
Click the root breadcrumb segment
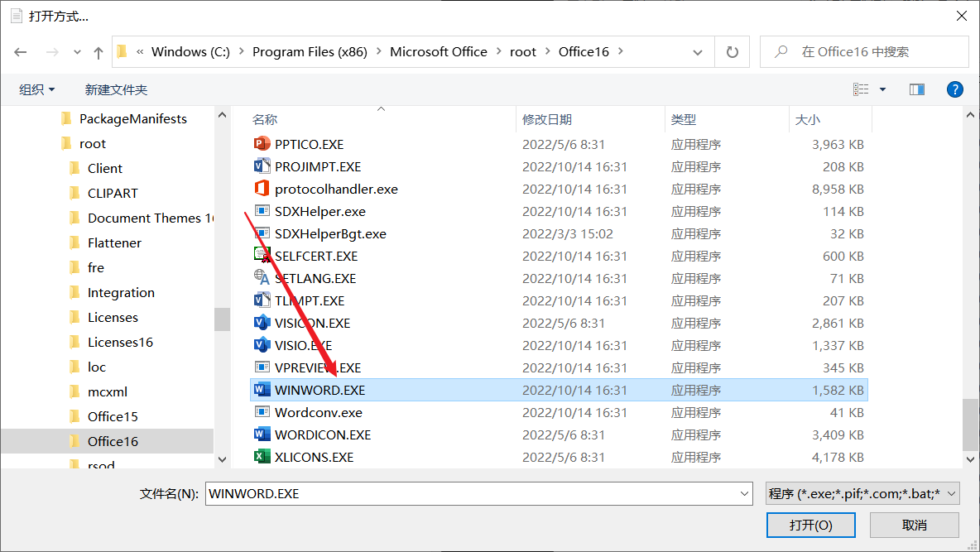pos(523,52)
